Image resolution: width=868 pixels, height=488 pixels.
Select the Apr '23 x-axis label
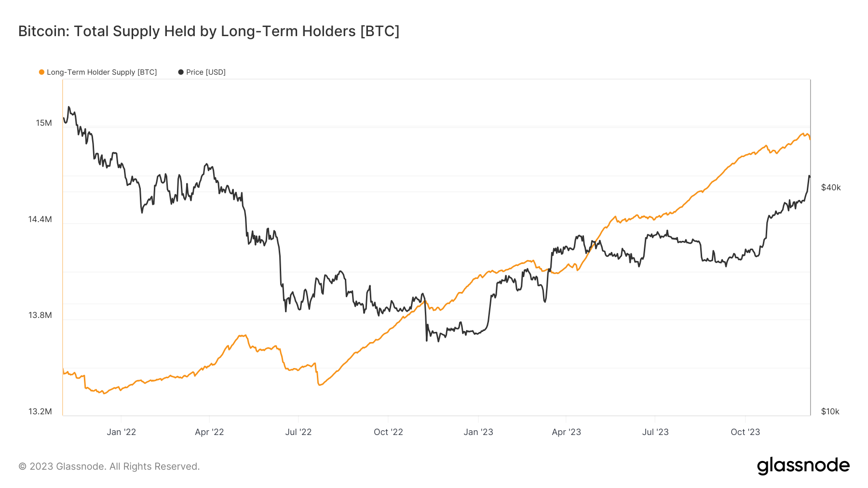pos(566,432)
